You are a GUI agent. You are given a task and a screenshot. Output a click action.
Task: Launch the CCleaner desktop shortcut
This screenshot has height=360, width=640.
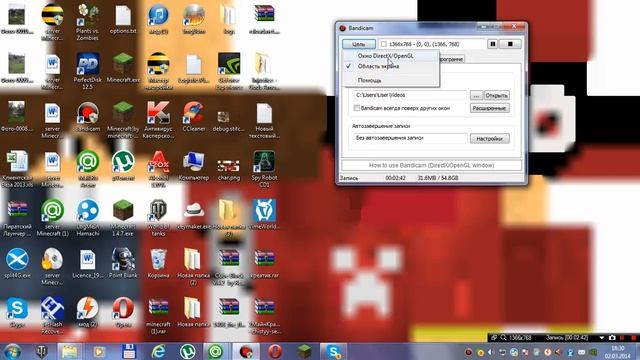click(194, 117)
